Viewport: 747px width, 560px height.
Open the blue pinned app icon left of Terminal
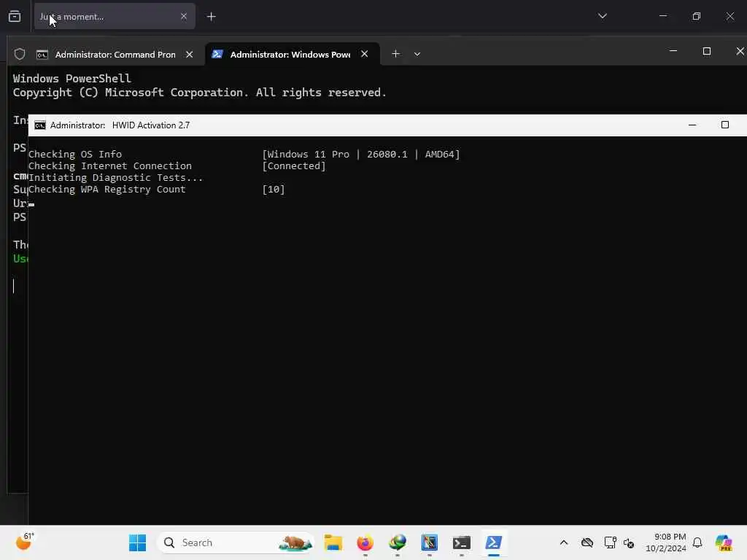point(429,542)
